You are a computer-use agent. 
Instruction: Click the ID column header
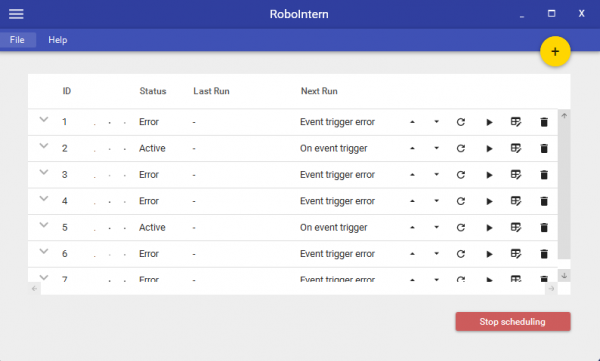(67, 91)
